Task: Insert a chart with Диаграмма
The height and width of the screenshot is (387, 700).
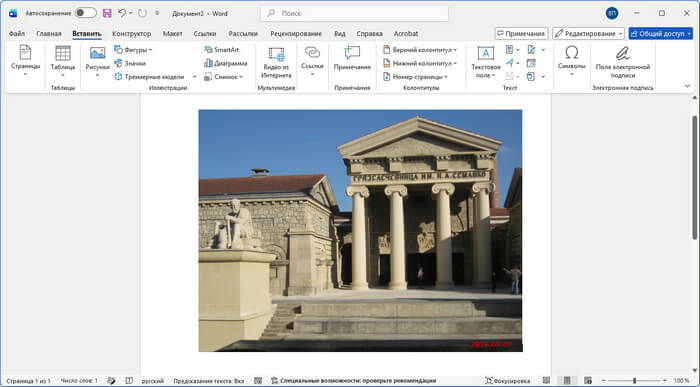Action: coord(225,63)
